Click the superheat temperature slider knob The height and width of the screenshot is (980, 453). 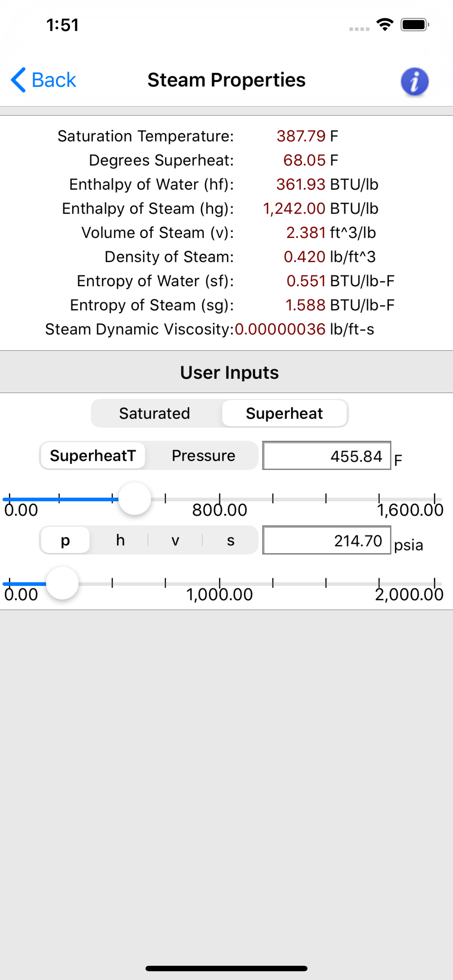point(135,499)
